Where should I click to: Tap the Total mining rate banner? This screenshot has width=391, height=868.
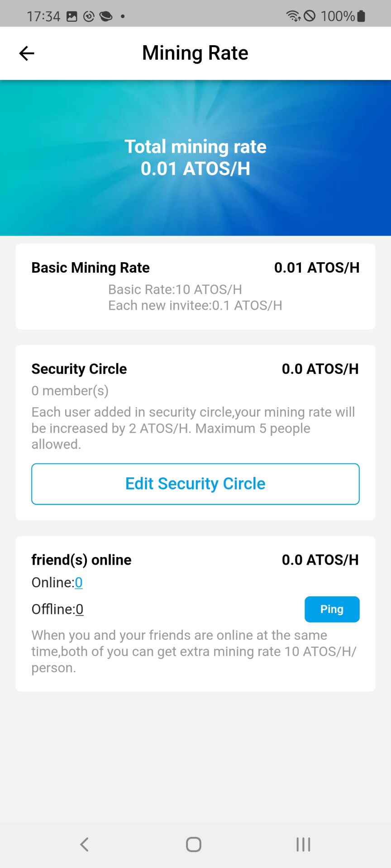pos(195,158)
